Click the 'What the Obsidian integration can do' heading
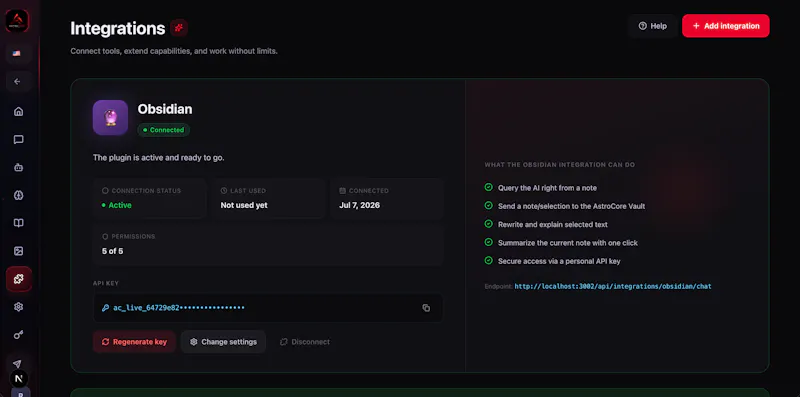 560,165
